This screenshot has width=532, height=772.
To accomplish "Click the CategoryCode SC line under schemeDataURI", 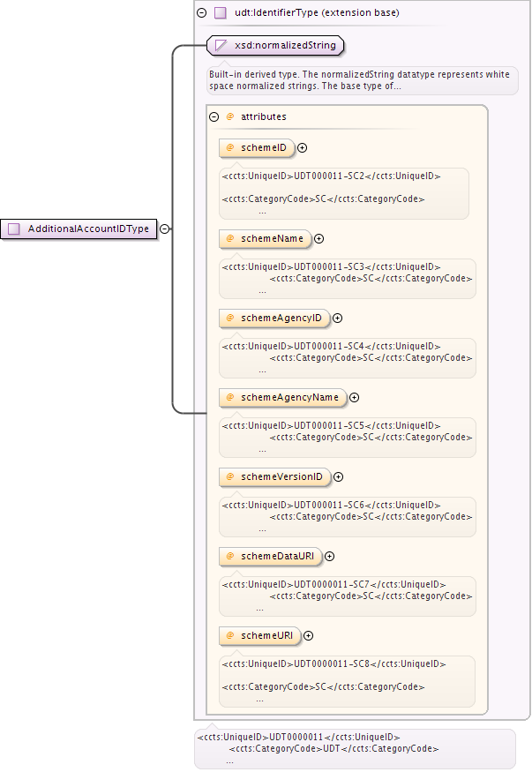I will [x=371, y=596].
